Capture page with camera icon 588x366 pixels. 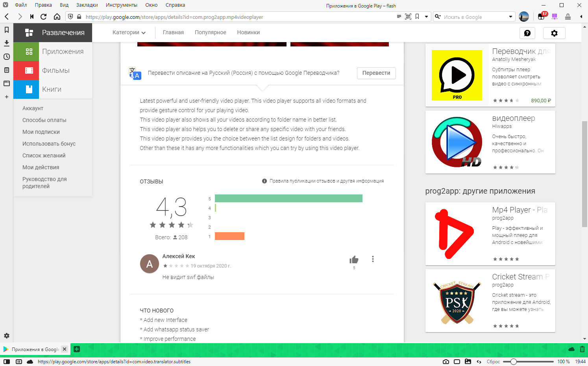(446, 361)
